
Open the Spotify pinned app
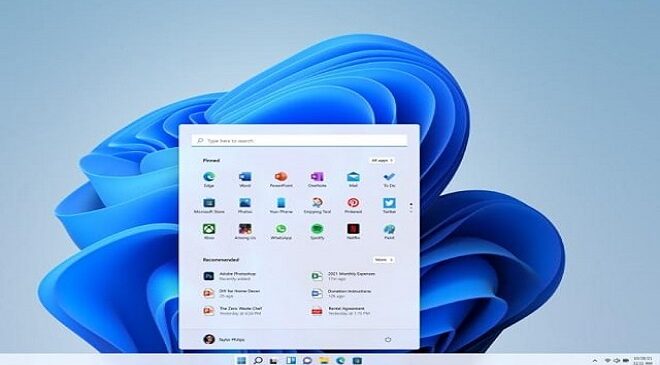[317, 232]
